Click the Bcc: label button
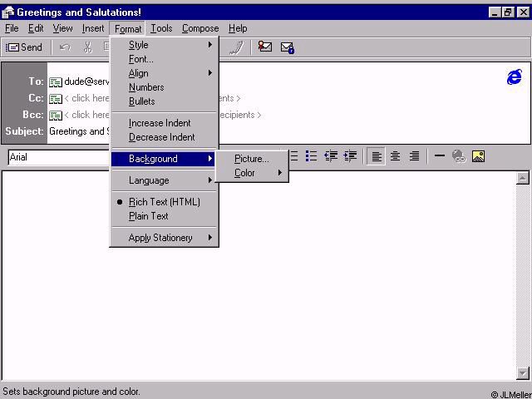 click(33, 115)
